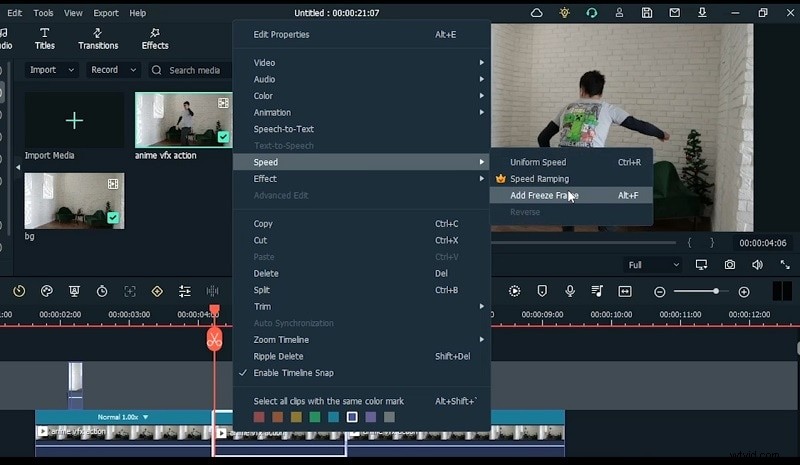Open the color palette tool icon
Viewport: 800px width, 465px height.
click(46, 291)
